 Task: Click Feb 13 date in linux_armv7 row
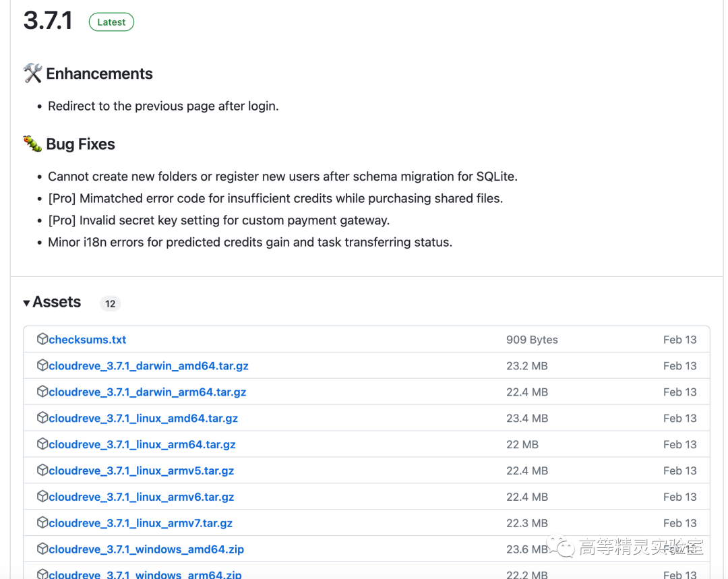679,523
